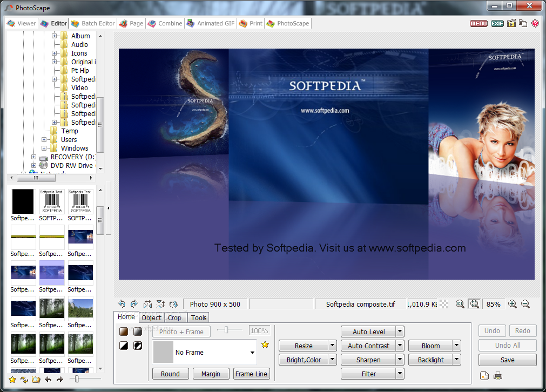The height and width of the screenshot is (392, 546).
Task: Expand the Users folder
Action: click(x=44, y=140)
